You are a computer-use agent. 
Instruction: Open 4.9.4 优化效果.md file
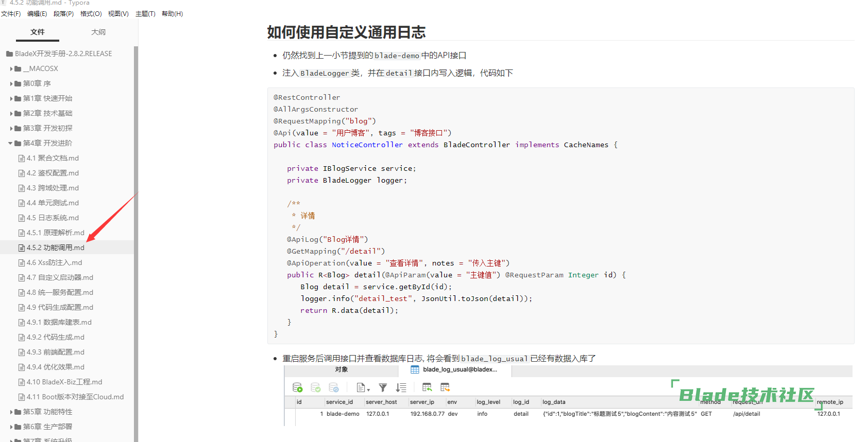click(56, 367)
